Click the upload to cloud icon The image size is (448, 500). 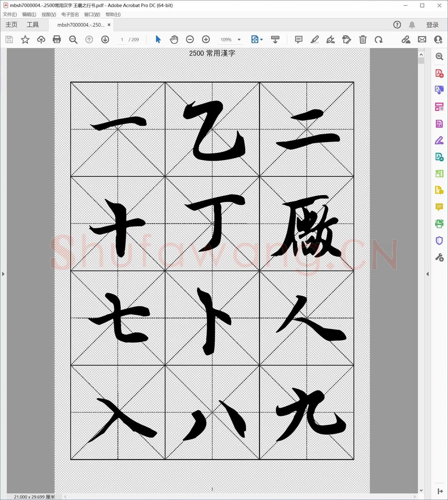click(41, 39)
